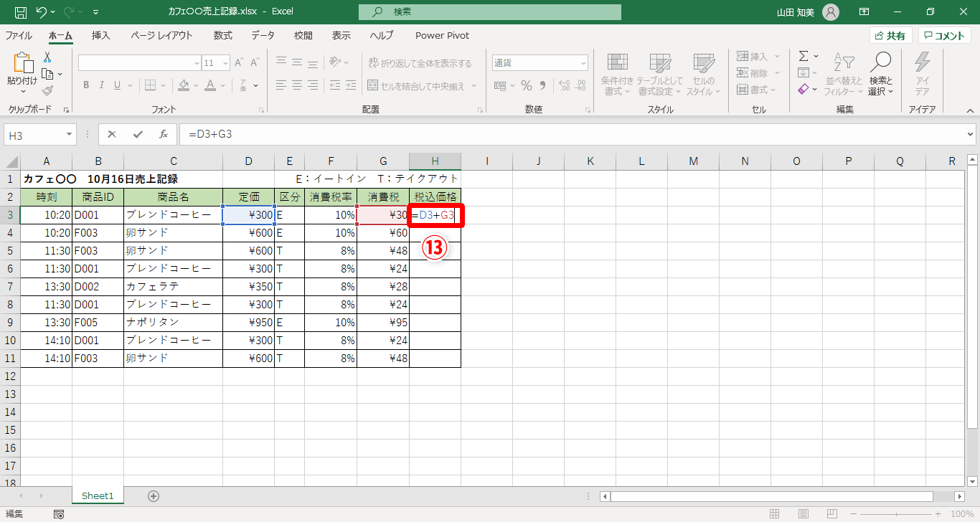Open the File menu tab
The height and width of the screenshot is (522, 980).
click(x=19, y=35)
